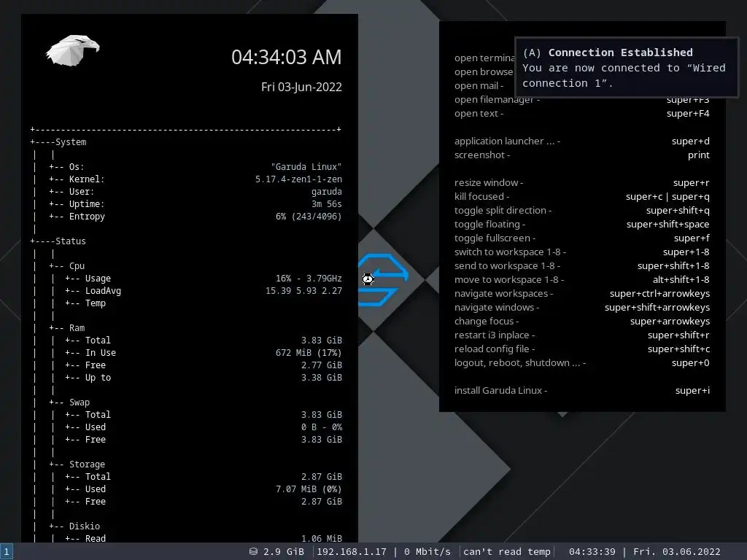This screenshot has width=747, height=560.
Task: Click the CPU Usage value 16% - 3.79GHz
Action: point(309,278)
